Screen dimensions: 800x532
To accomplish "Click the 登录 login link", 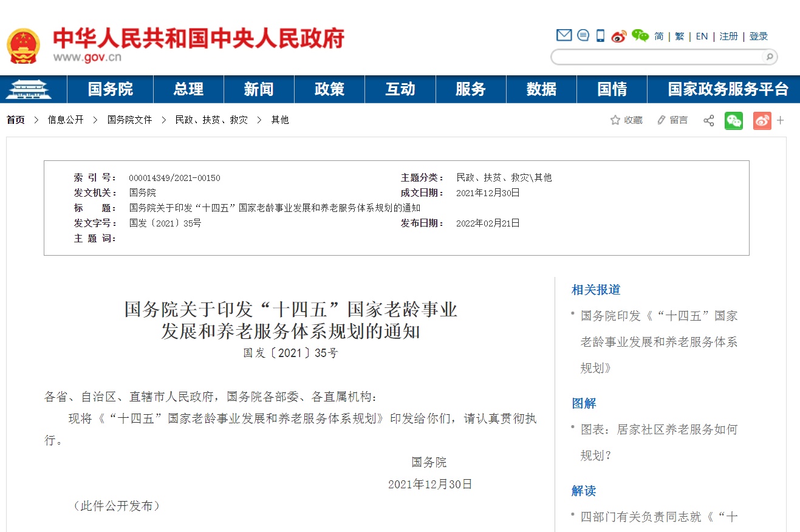I will [x=759, y=36].
